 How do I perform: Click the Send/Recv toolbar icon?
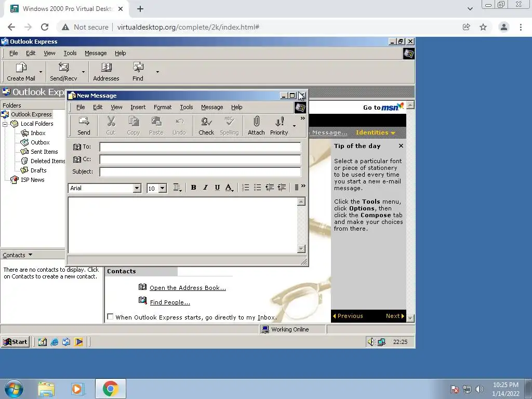[x=63, y=68]
